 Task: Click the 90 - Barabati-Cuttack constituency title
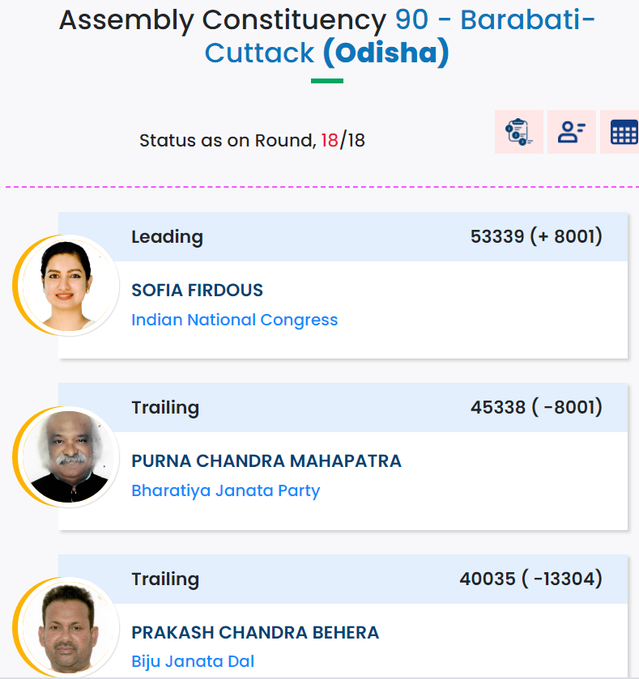point(400,36)
